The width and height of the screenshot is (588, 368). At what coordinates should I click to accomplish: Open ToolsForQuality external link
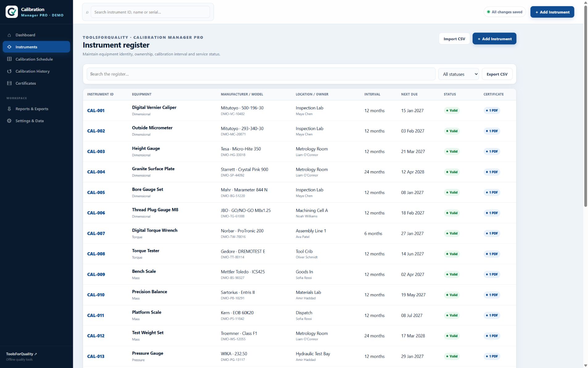[x=21, y=354]
